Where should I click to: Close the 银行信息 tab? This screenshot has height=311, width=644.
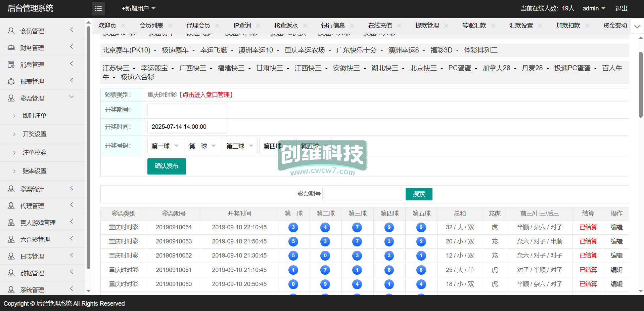click(x=352, y=26)
